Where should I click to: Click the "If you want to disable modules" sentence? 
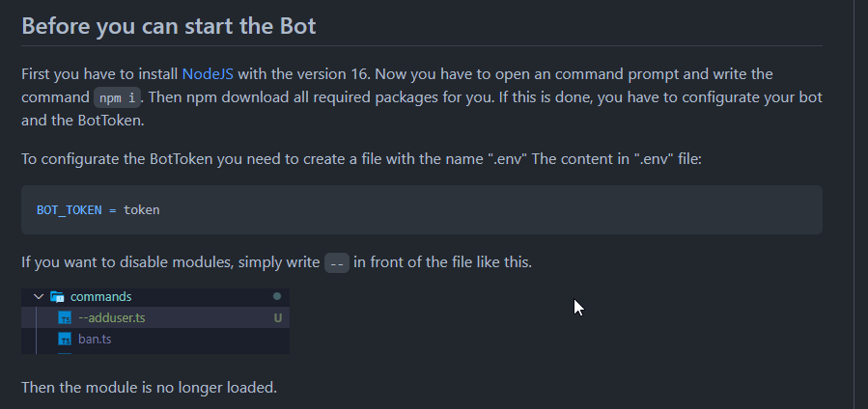pos(171,262)
